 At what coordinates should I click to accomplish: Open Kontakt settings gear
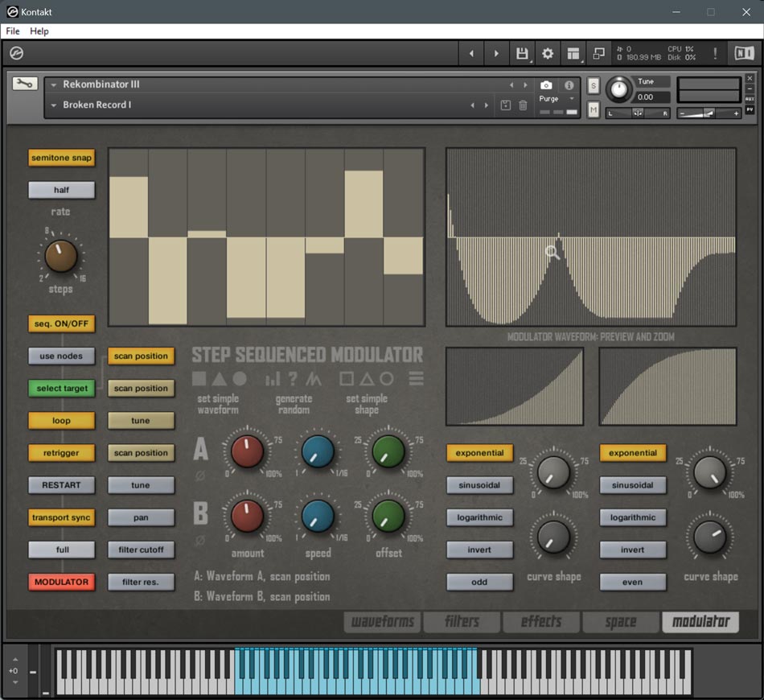[x=548, y=54]
